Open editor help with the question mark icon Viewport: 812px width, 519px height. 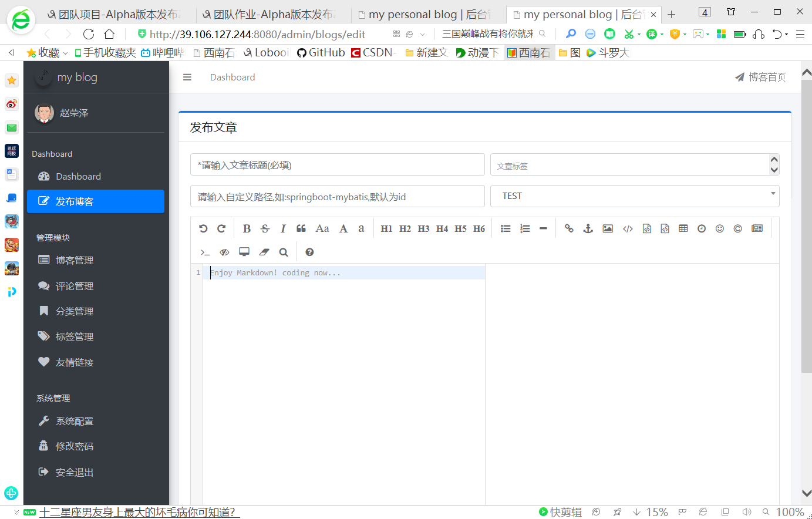[309, 252]
